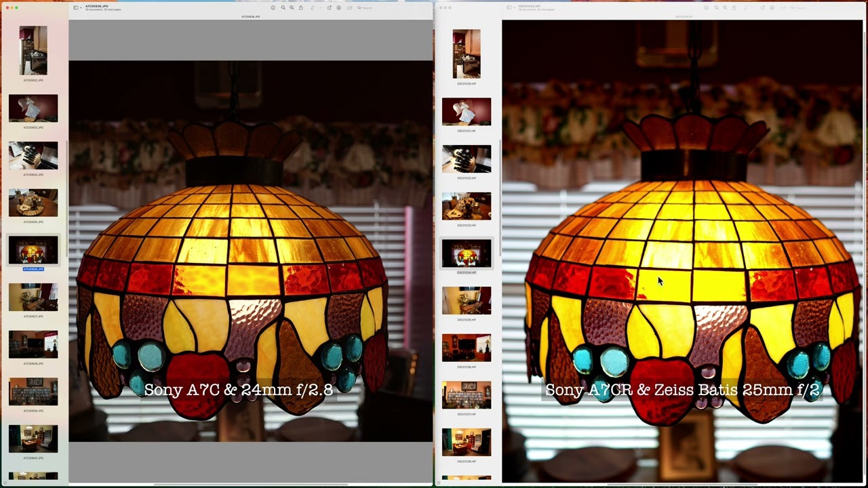
Task: Click the right window sidebar vertical scrollbar
Action: (x=500, y=198)
